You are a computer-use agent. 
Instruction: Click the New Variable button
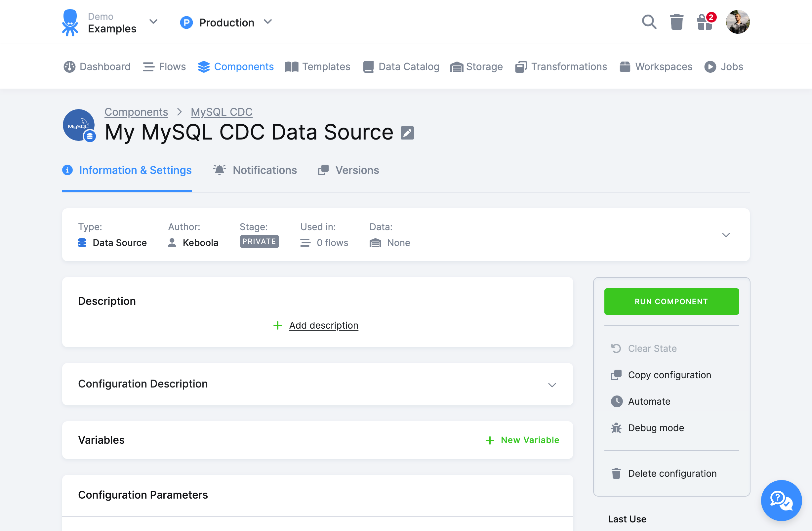(x=522, y=440)
